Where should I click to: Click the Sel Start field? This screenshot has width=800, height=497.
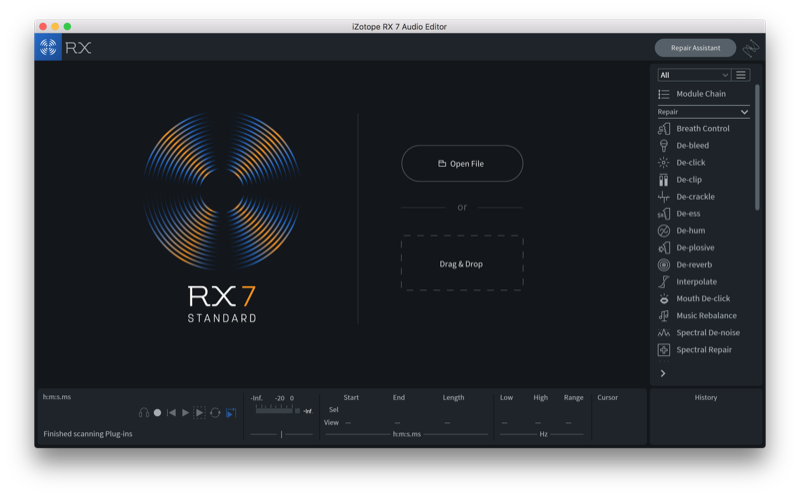pos(351,410)
